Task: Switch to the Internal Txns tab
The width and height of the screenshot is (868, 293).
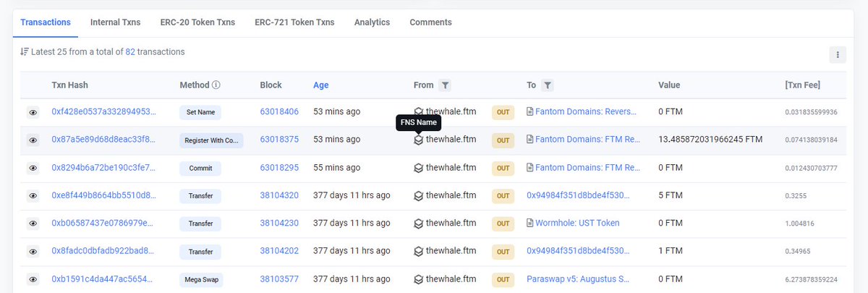Action: 116,22
